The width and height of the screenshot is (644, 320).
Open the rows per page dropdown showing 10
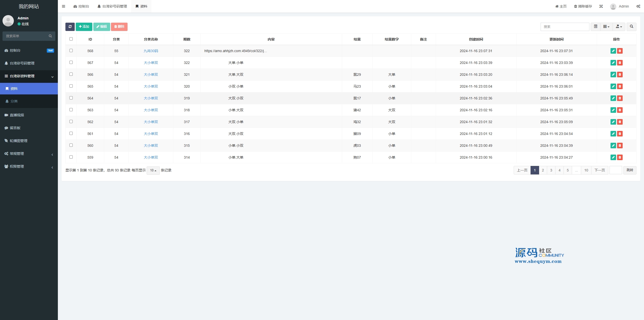point(153,170)
